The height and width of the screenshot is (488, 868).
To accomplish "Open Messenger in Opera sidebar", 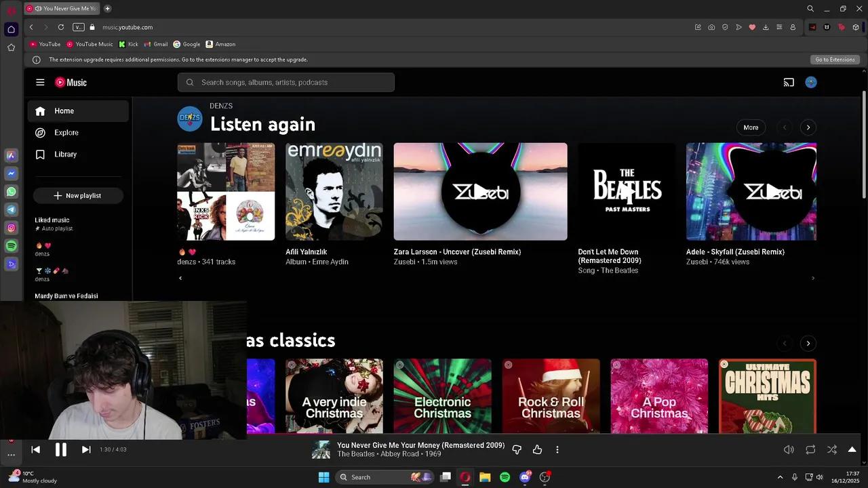I will pyautogui.click(x=11, y=174).
